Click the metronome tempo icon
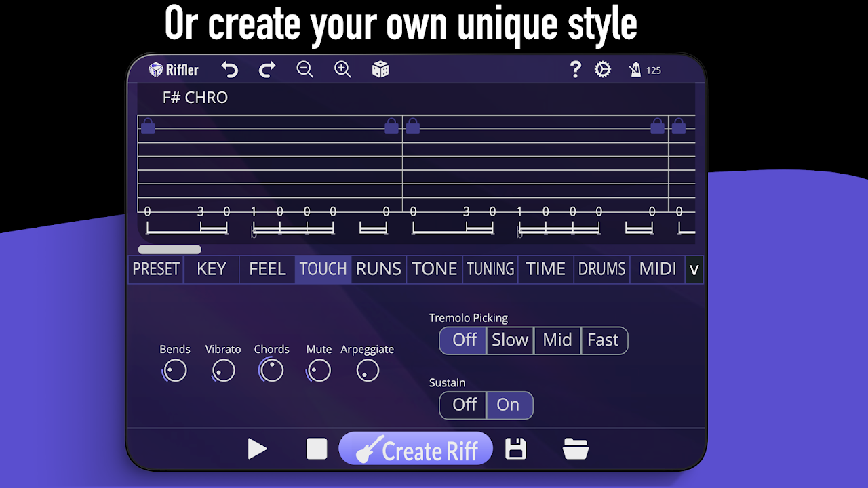Viewport: 868px width, 488px height. pos(635,70)
